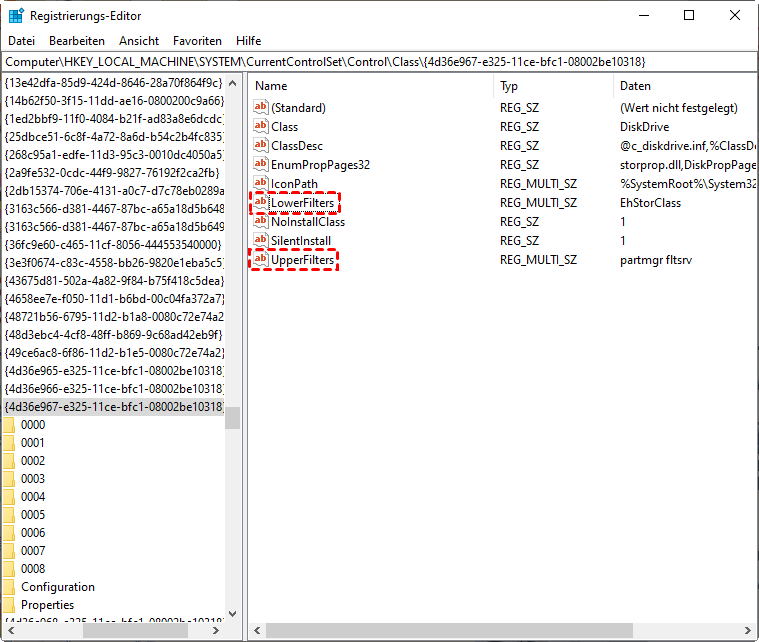This screenshot has width=759, height=642.
Task: Select key {43675d81-502a-4a82-9f84-b75f418c5dea}
Action: point(114,281)
